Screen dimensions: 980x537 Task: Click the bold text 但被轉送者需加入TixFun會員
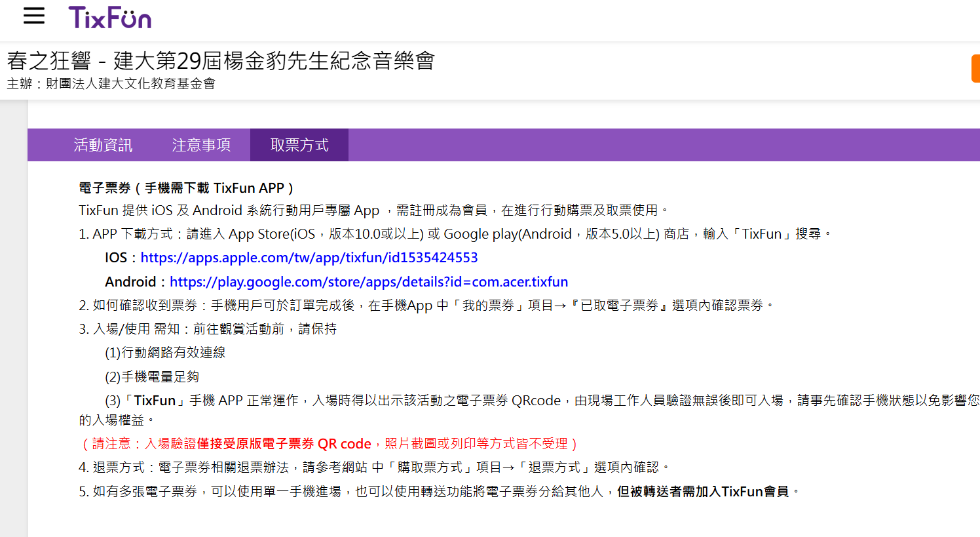(x=703, y=492)
